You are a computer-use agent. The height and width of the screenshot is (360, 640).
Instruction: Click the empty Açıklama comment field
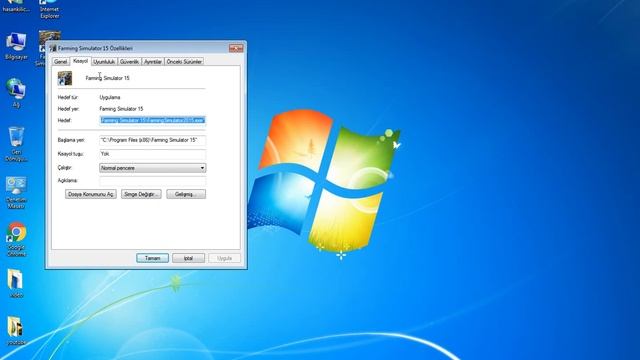point(152,180)
